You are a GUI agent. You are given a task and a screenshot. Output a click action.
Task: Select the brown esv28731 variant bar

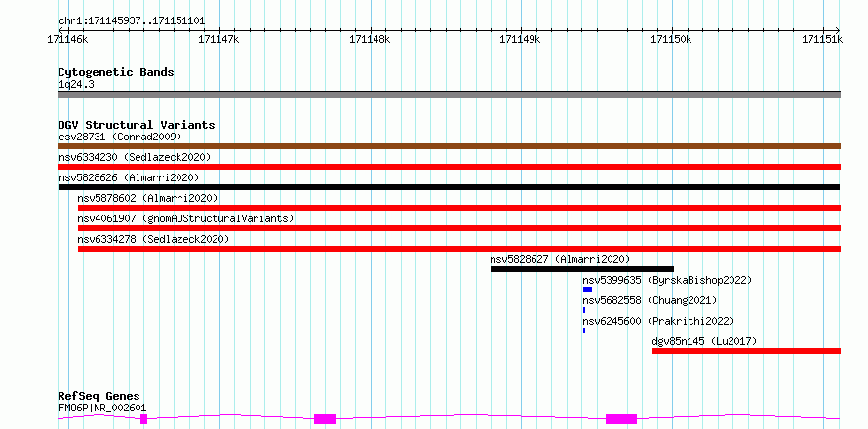tap(449, 146)
